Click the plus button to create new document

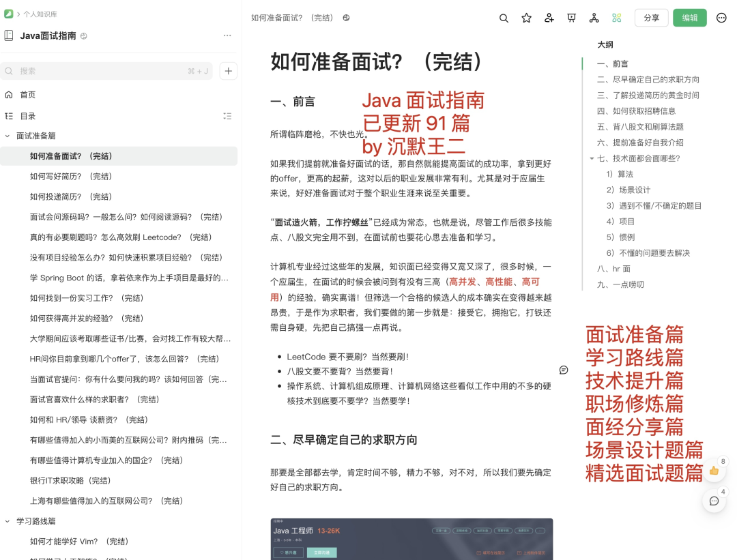pos(229,71)
